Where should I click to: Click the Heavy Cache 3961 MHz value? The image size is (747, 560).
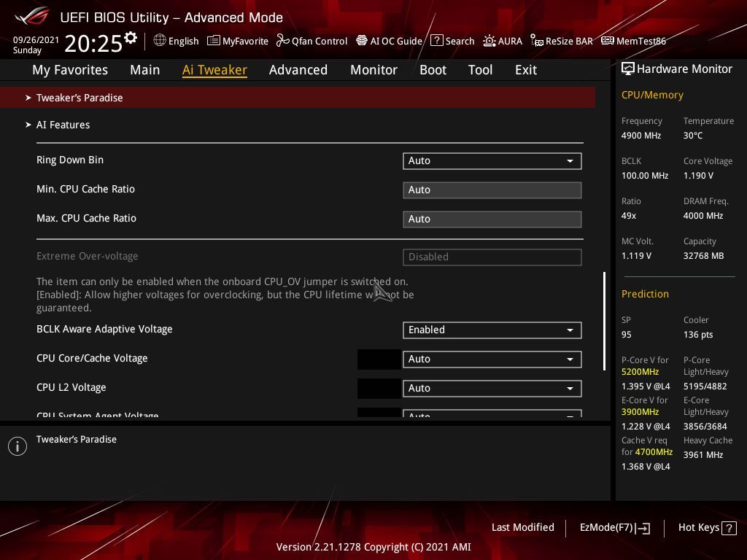pos(703,455)
